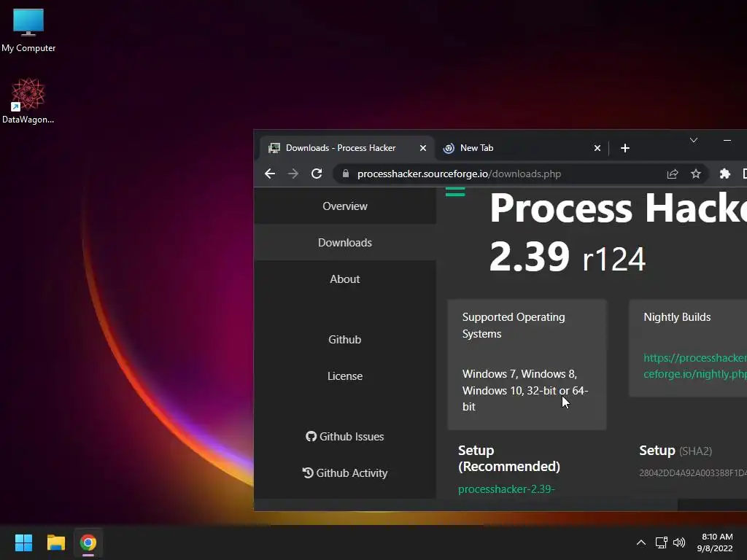This screenshot has width=747, height=560.
Task: Click the Supported Operating Systems heading
Action: (514, 325)
